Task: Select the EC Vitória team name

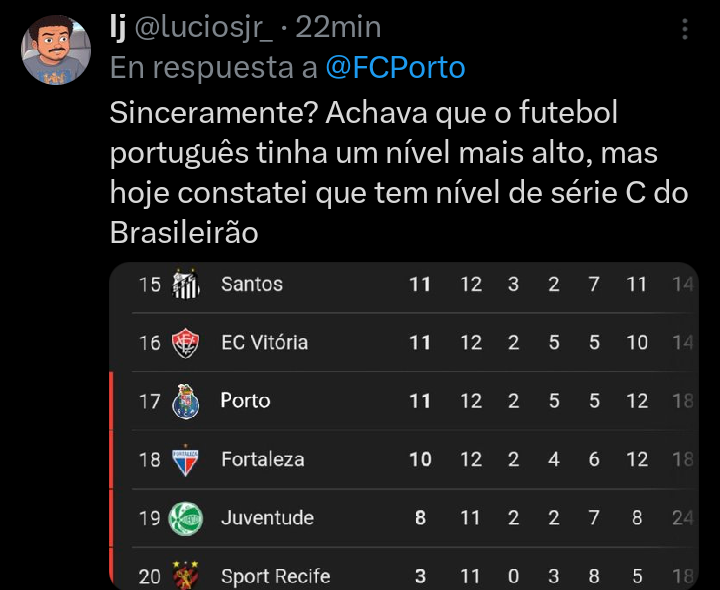Action: (x=264, y=343)
